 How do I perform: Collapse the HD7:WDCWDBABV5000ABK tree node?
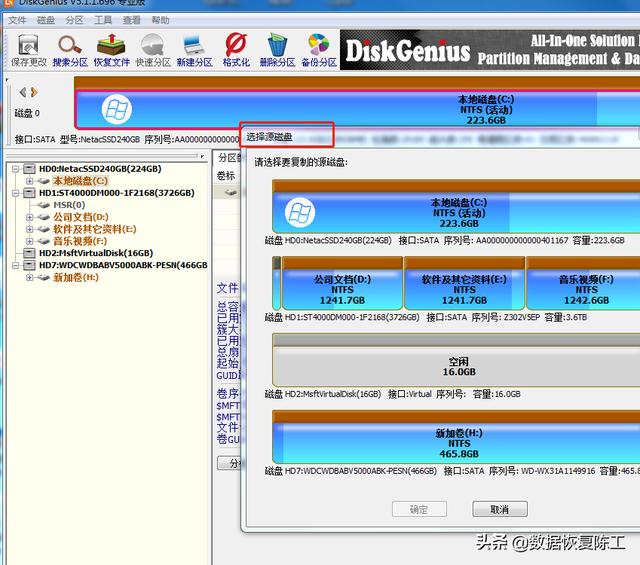16,265
